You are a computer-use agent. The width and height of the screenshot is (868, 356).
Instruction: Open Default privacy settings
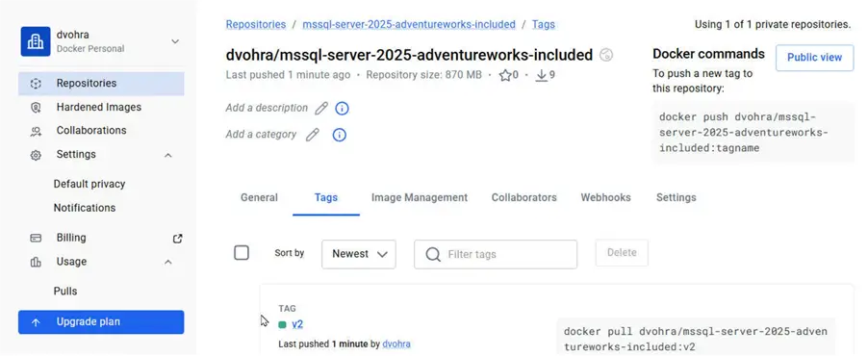click(x=89, y=184)
